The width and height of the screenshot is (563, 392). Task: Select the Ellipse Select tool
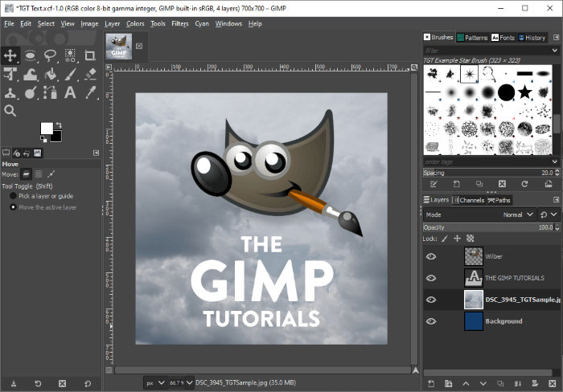pos(31,55)
